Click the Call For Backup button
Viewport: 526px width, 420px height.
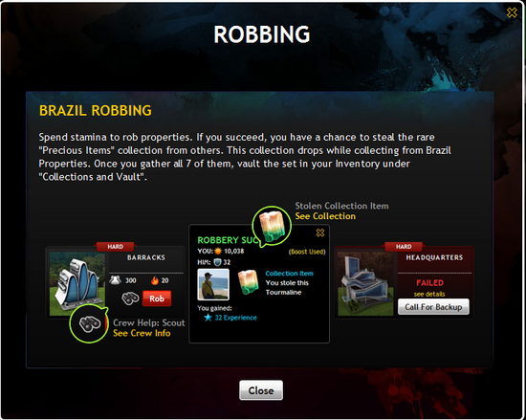433,306
